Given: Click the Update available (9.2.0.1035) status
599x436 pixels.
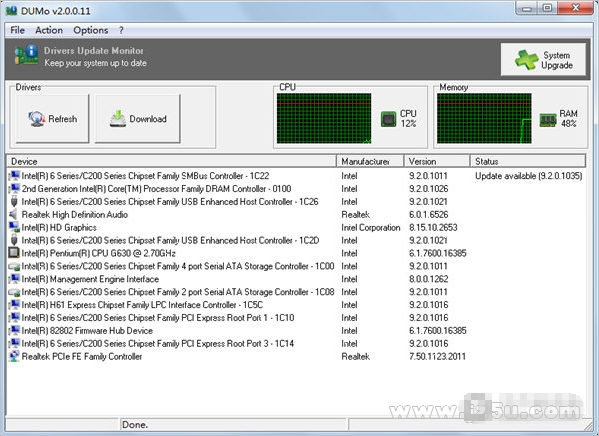Looking at the screenshot, I should (529, 176).
